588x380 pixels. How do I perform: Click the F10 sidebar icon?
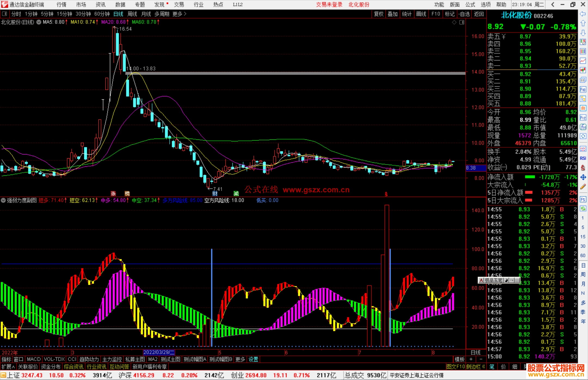tap(583, 89)
